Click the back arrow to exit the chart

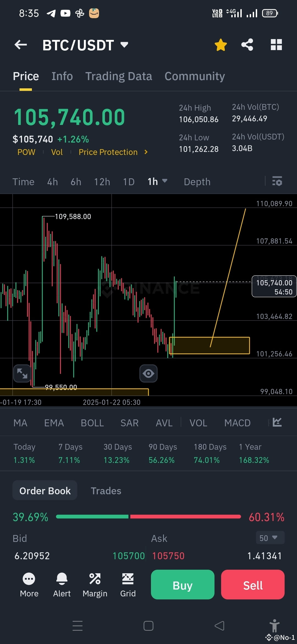point(21,45)
